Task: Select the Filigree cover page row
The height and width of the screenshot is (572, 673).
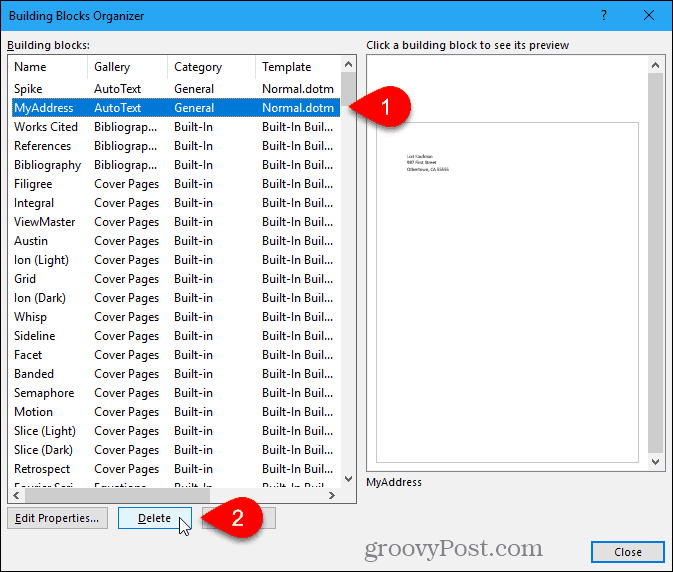Action: [176, 184]
